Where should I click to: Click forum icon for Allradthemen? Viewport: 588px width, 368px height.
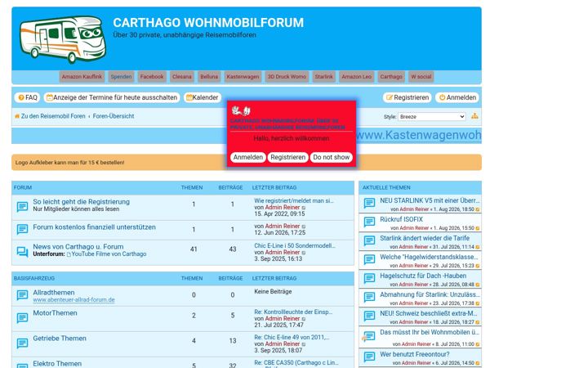pyautogui.click(x=22, y=295)
